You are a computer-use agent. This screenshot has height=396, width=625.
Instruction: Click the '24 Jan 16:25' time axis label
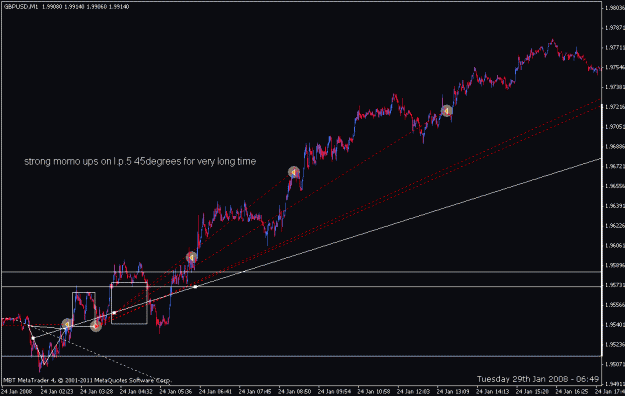pyautogui.click(x=572, y=392)
